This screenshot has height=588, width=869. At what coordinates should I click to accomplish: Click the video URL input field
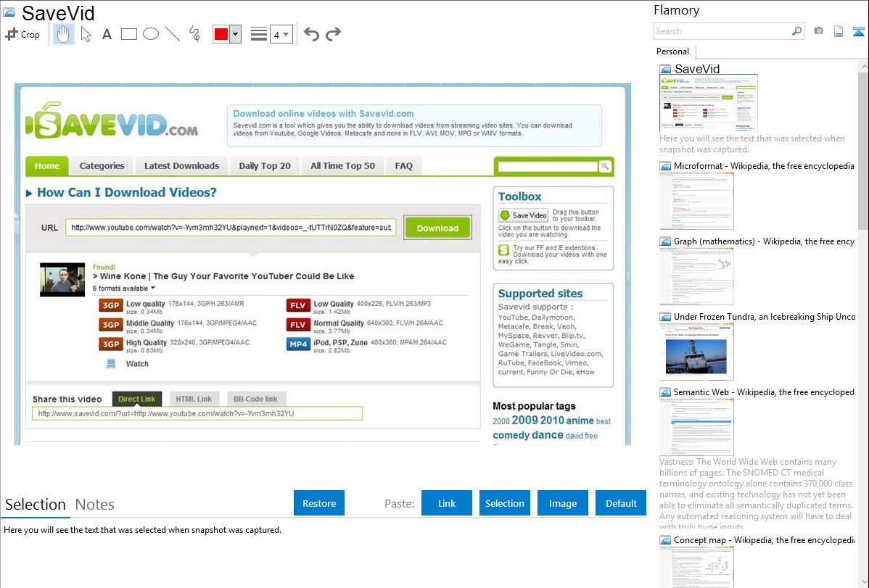[231, 227]
